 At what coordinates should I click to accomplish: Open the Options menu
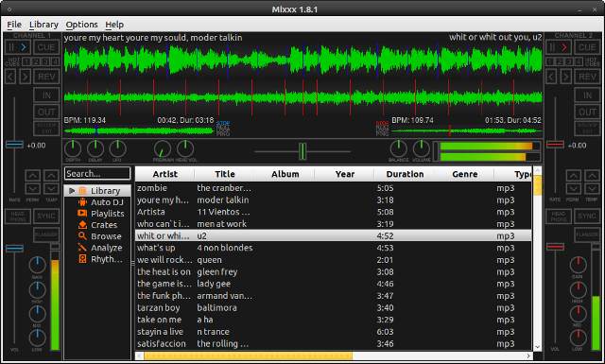pos(81,25)
